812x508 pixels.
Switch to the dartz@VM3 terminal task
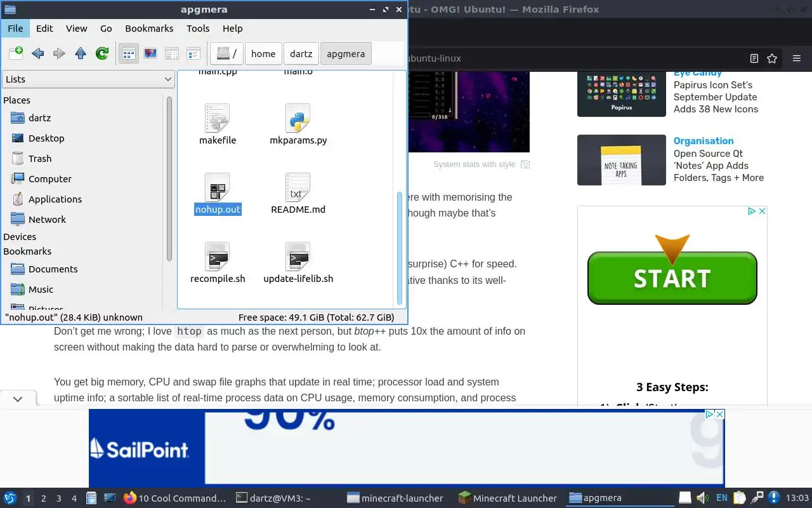pos(273,498)
